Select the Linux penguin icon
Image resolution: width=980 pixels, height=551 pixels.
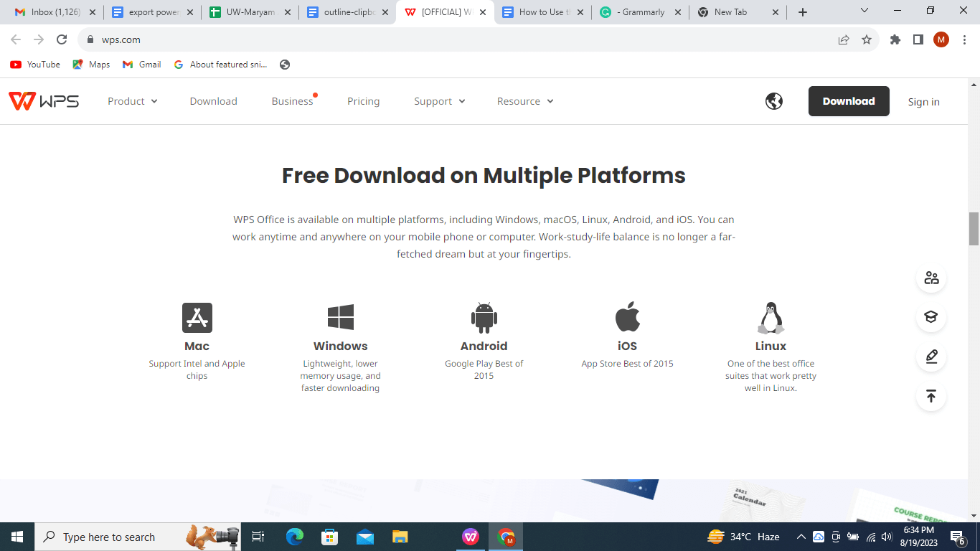pos(771,316)
